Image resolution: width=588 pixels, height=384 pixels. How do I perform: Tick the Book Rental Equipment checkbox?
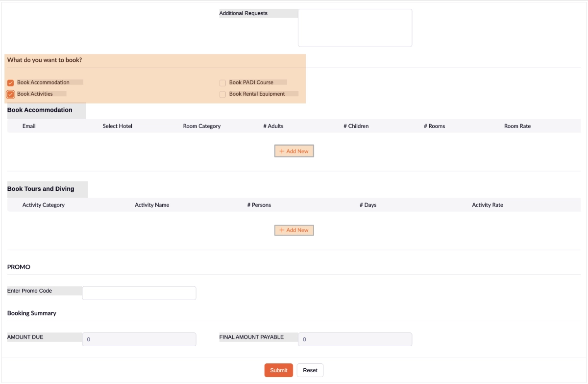click(x=222, y=94)
